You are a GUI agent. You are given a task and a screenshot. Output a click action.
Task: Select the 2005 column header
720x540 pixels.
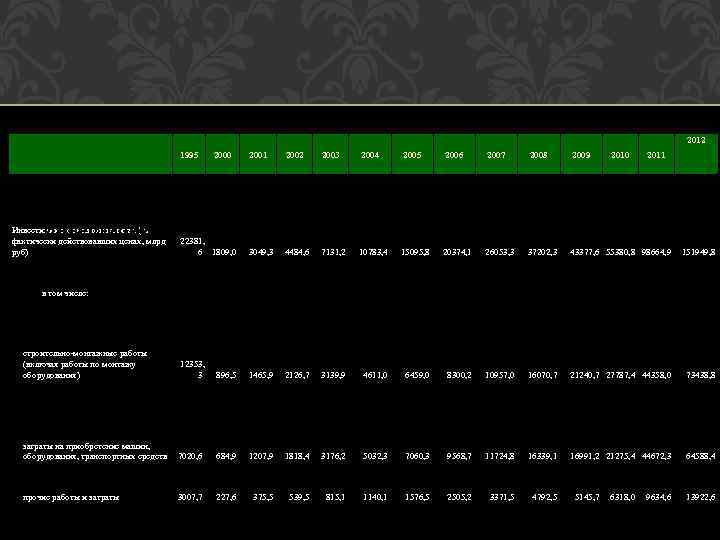point(412,155)
